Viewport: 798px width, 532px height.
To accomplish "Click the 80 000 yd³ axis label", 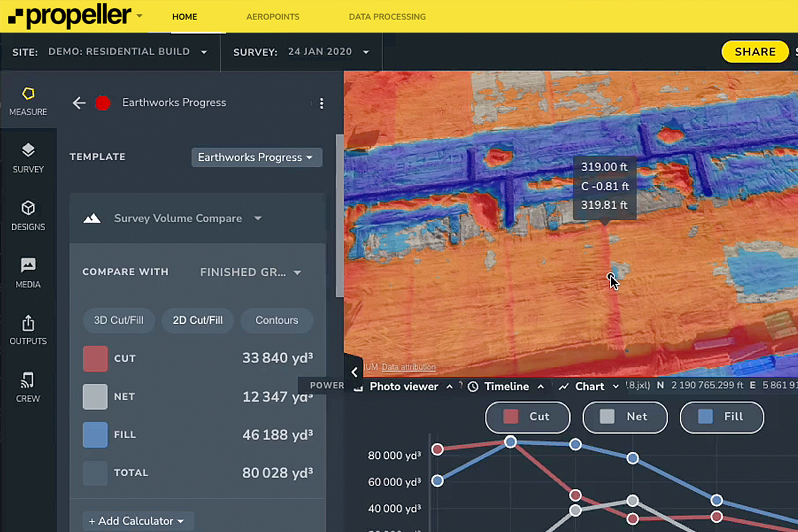I will 394,456.
